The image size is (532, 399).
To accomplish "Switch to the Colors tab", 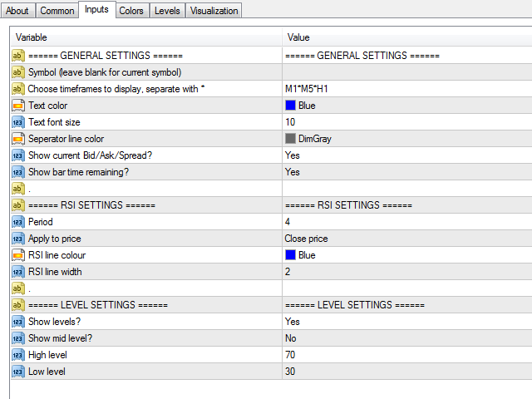I will pyautogui.click(x=131, y=11).
